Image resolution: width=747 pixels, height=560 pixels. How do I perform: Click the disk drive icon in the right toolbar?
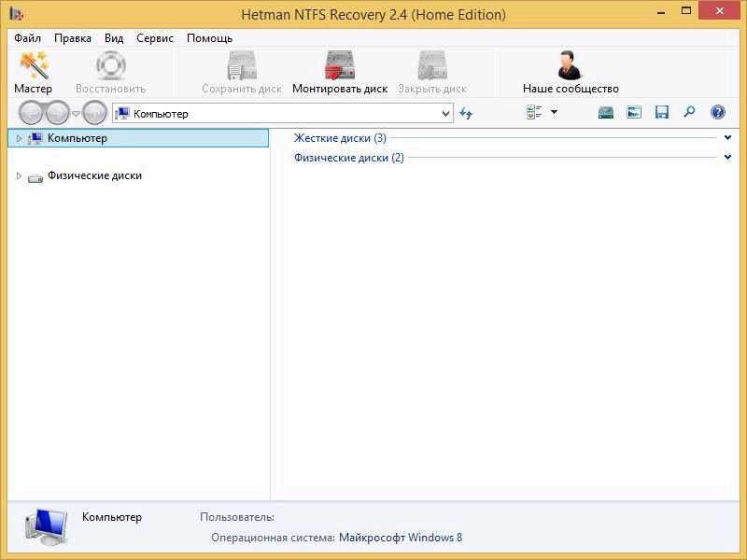tap(605, 112)
